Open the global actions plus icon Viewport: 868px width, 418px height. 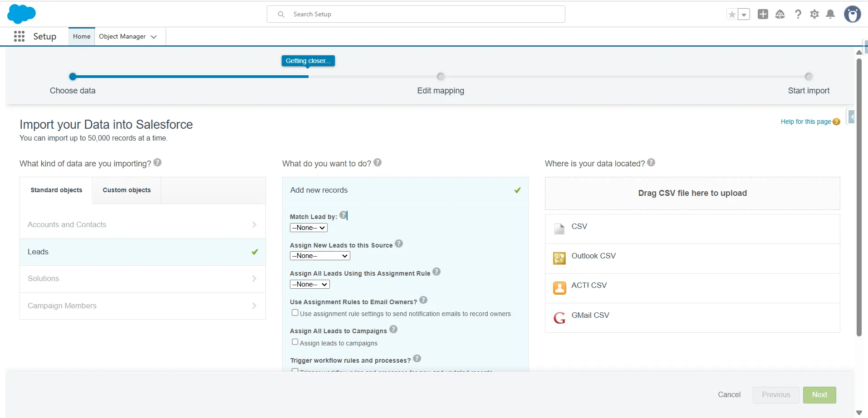[x=763, y=14]
